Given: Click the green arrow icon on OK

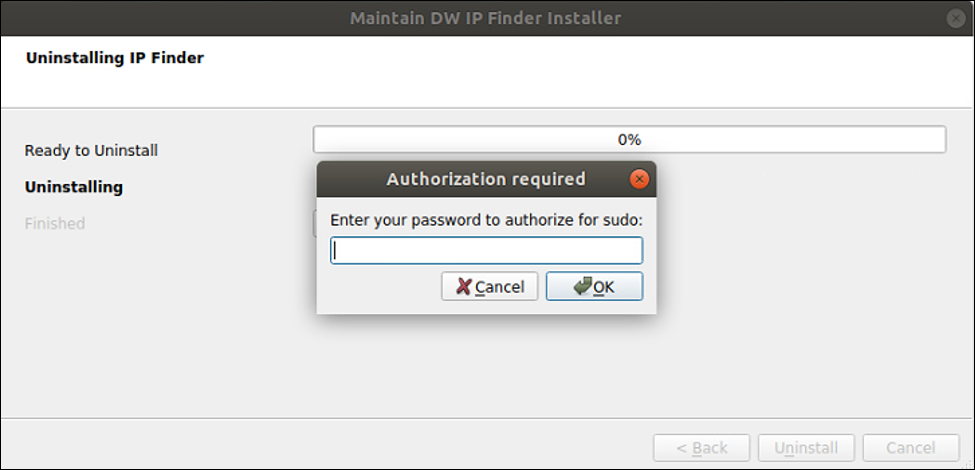Looking at the screenshot, I should coord(583,286).
